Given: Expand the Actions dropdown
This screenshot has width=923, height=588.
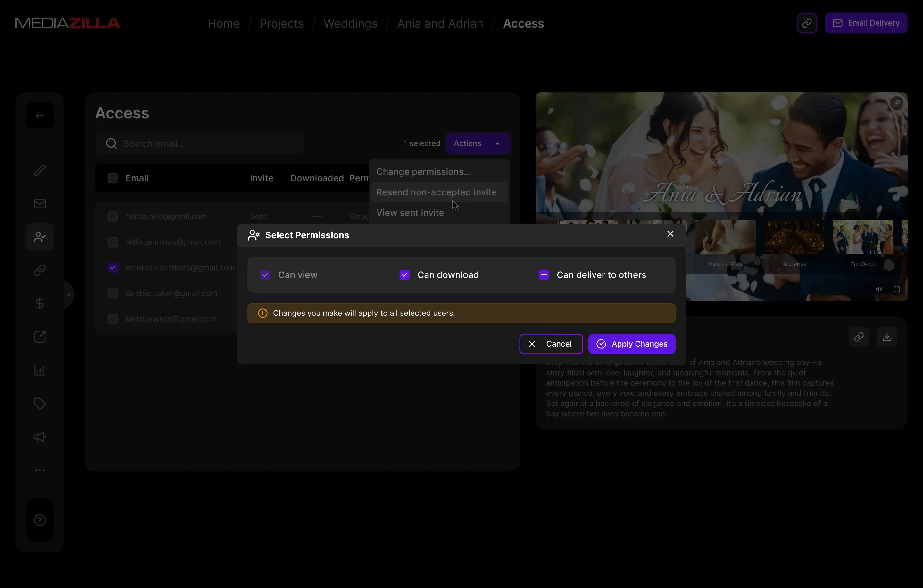Looking at the screenshot, I should coord(478,143).
